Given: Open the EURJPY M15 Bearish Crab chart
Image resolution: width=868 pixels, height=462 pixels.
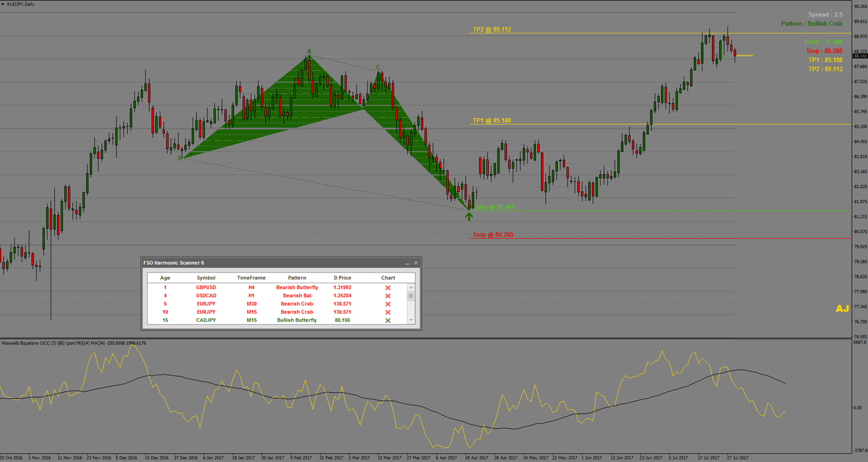Looking at the screenshot, I should 388,312.
